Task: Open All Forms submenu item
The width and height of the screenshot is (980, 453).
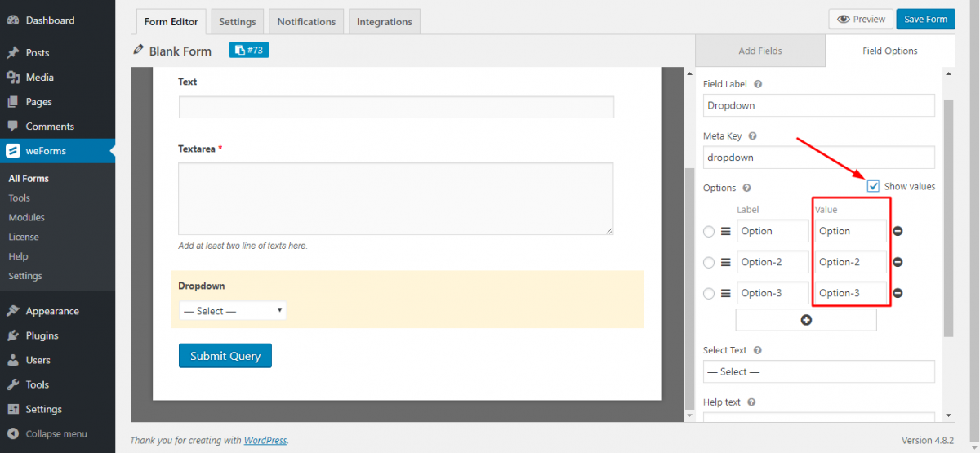Action: 29,179
